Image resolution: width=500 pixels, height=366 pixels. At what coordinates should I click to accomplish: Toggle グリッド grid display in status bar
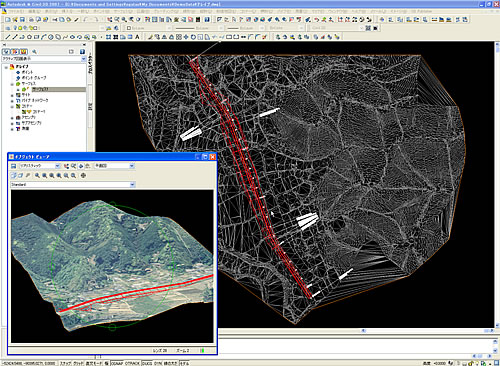78,363
